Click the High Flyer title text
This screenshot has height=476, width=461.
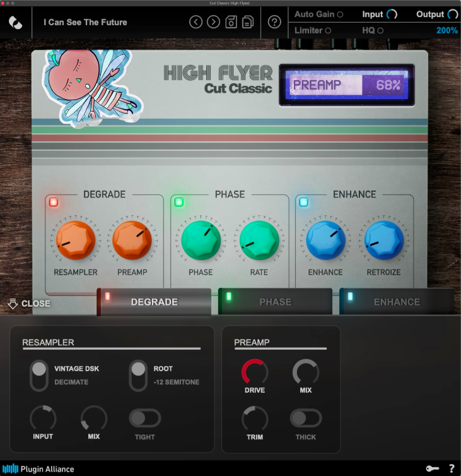click(x=218, y=73)
